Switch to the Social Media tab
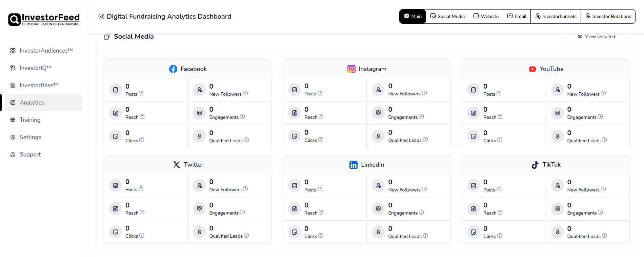This screenshot has height=257, width=644. (x=447, y=16)
